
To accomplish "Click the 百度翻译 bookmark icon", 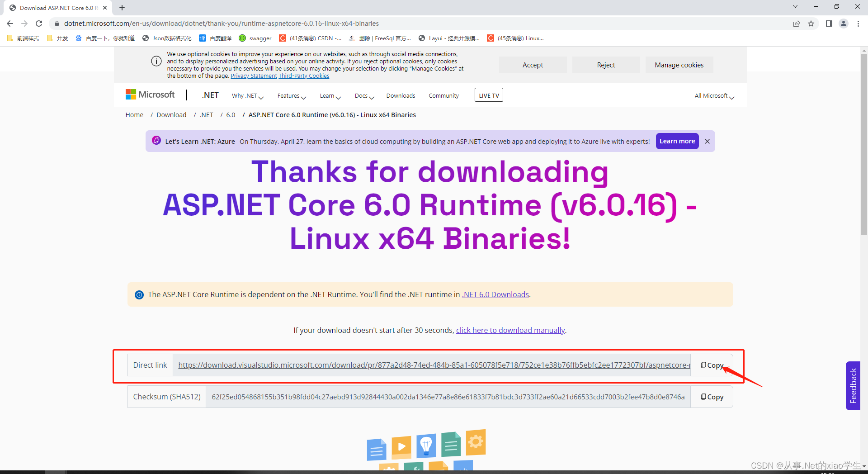I will point(202,38).
